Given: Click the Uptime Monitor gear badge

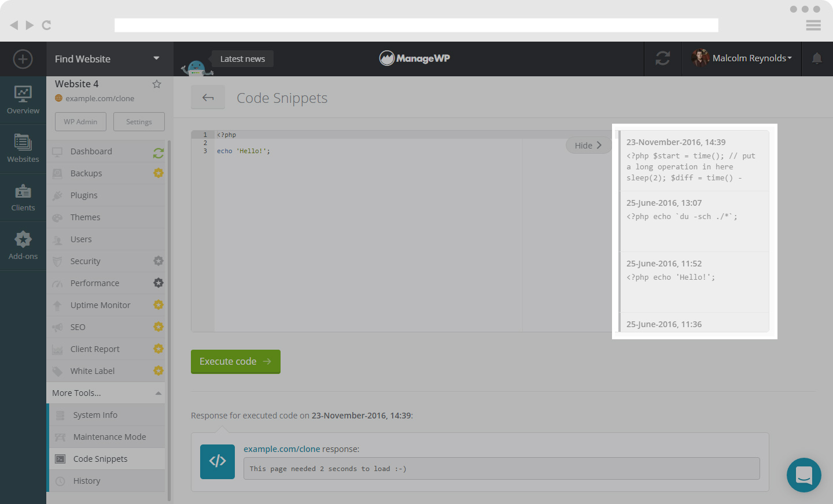Looking at the screenshot, I should [x=159, y=305].
